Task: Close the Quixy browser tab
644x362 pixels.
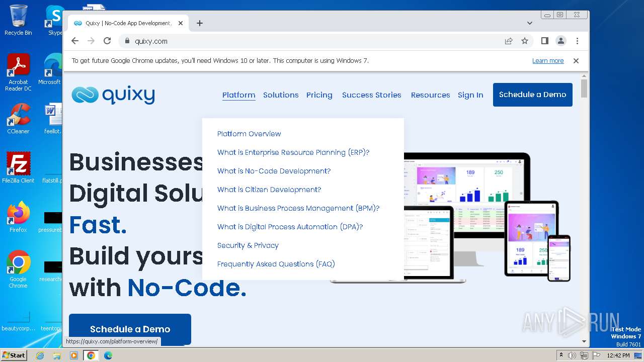Action: click(181, 23)
